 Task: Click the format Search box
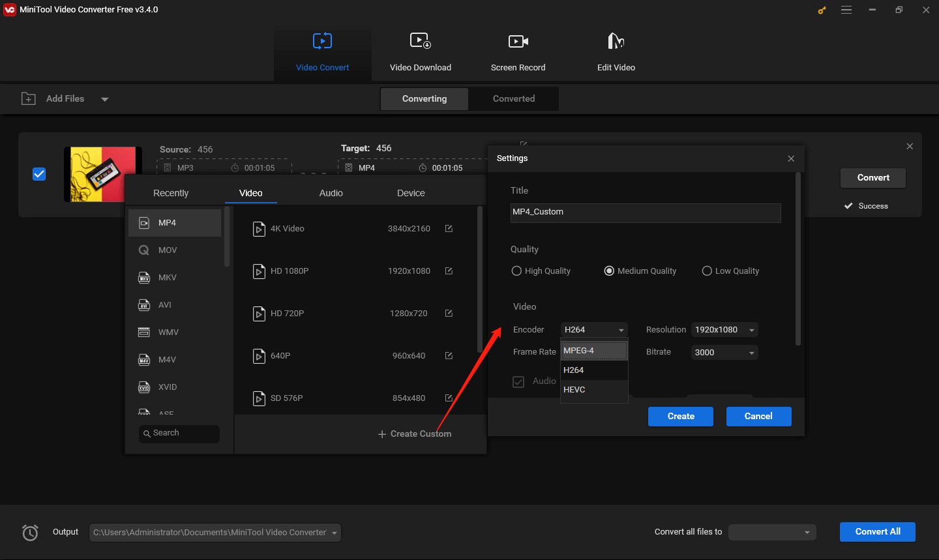(x=179, y=434)
